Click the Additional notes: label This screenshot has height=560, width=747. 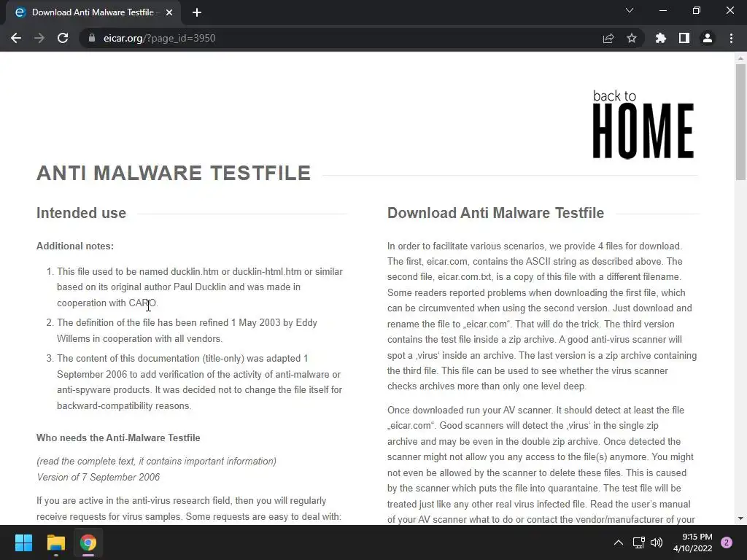pyautogui.click(x=75, y=246)
